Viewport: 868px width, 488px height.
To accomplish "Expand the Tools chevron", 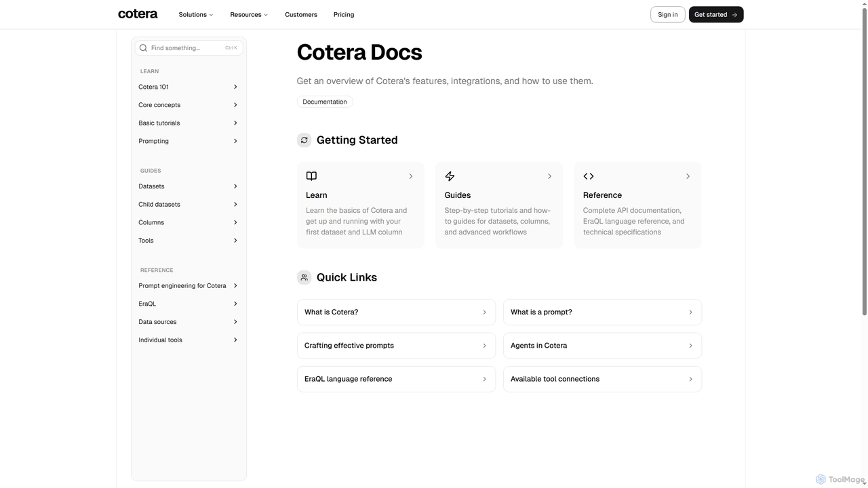I will (235, 241).
